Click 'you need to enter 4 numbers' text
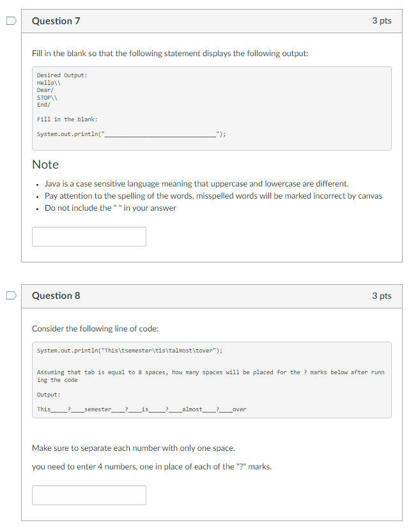 [151, 467]
